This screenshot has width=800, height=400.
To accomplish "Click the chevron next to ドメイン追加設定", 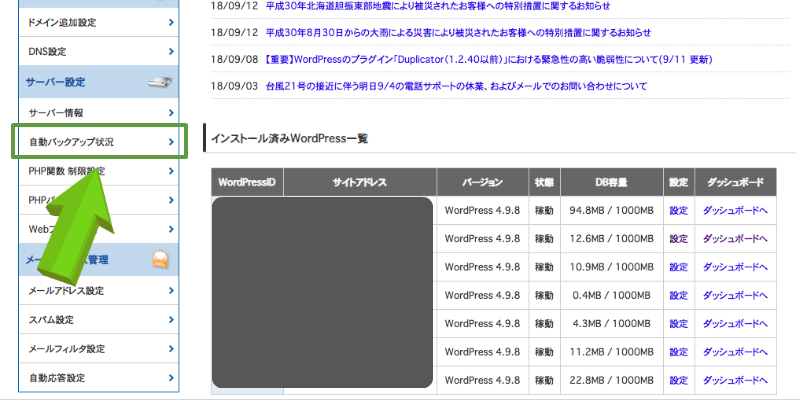I will [x=171, y=22].
